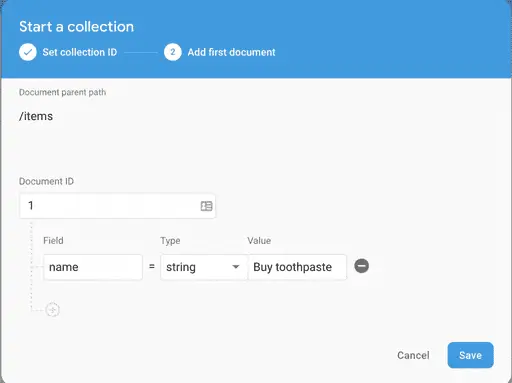
Task: Click the step 2 number circle
Action: 172,52
